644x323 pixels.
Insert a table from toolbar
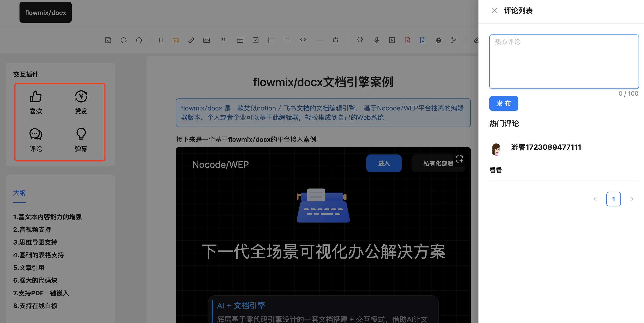point(240,40)
